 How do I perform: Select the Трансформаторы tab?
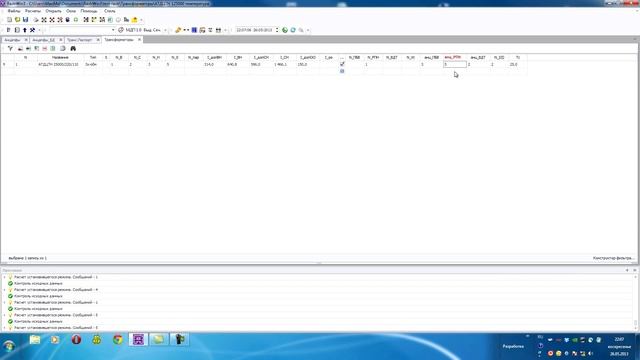click(119, 40)
